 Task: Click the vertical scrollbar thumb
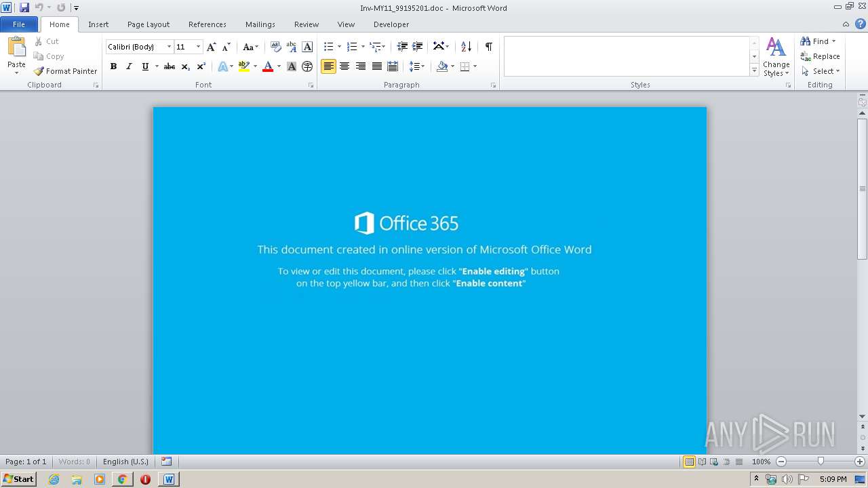click(863, 188)
